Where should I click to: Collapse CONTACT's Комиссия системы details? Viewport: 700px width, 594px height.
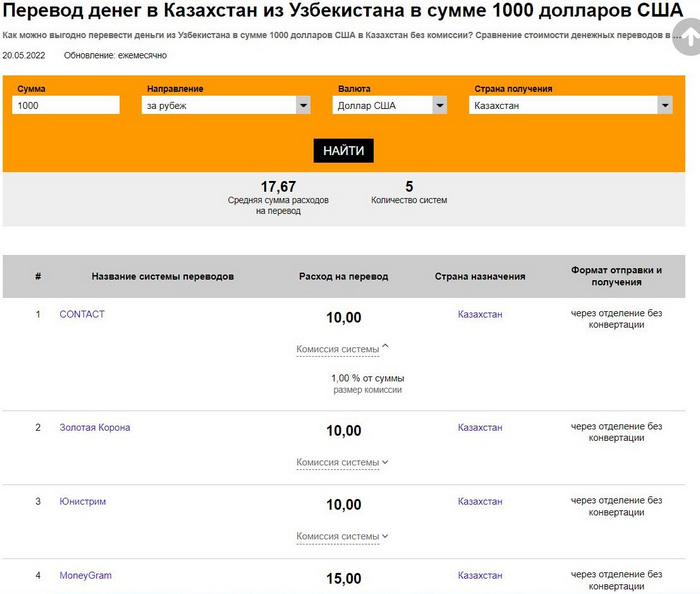[x=342, y=349]
